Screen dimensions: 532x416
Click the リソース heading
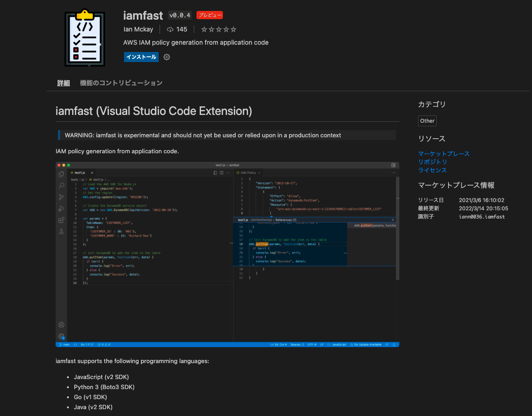432,139
